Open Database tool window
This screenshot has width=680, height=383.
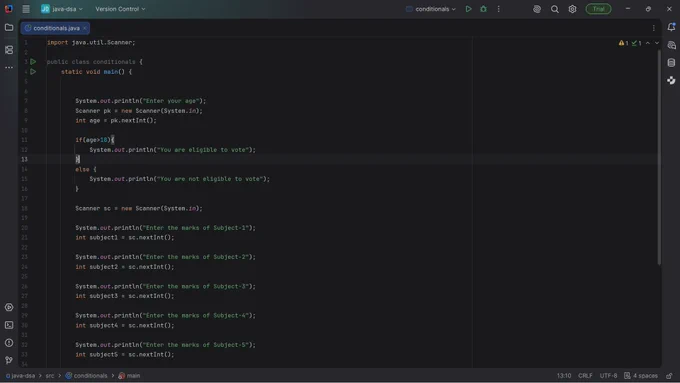671,63
